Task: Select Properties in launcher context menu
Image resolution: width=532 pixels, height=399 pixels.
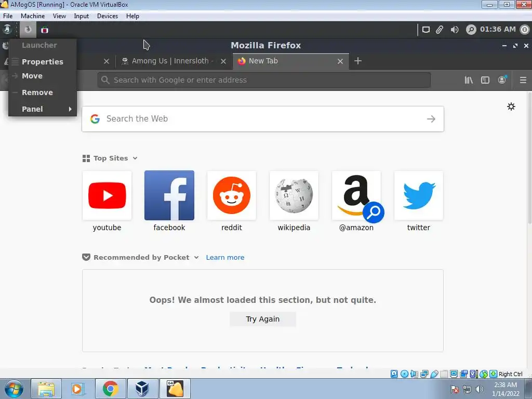Action: click(43, 62)
